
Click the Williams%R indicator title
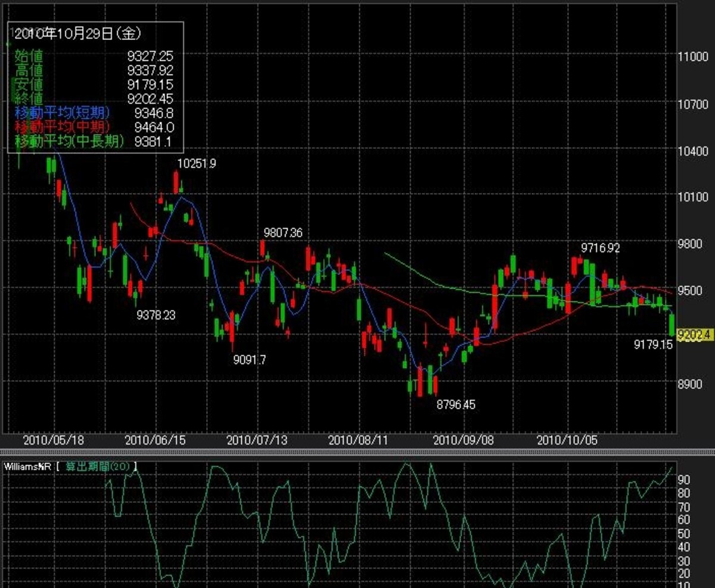click(27, 466)
